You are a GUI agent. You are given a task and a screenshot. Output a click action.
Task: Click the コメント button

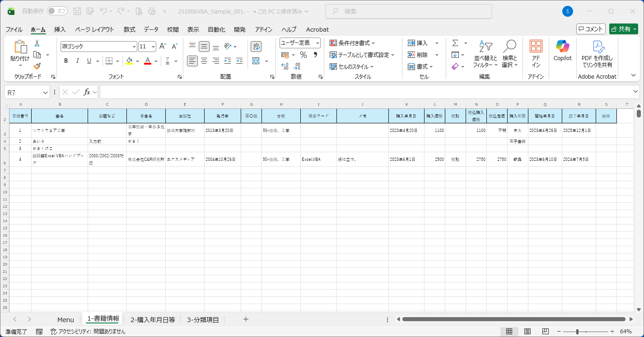point(591,29)
